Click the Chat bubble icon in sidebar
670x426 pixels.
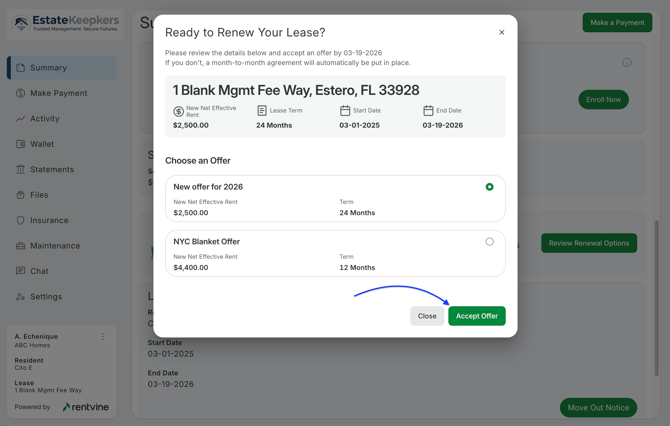click(20, 271)
